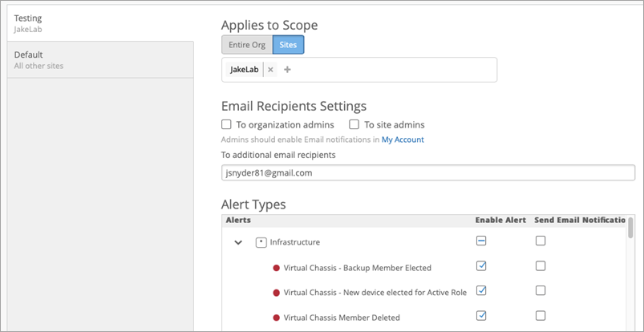Toggle Enable Alert for Infrastructure group

tap(481, 241)
